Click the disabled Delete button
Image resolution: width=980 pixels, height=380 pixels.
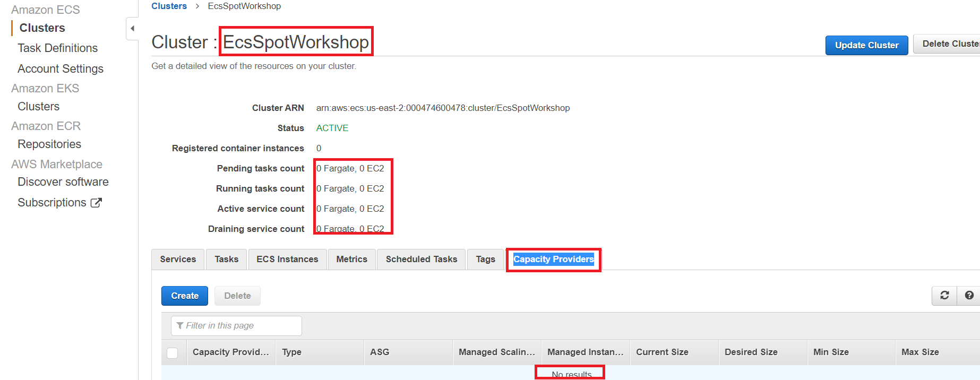[237, 296]
